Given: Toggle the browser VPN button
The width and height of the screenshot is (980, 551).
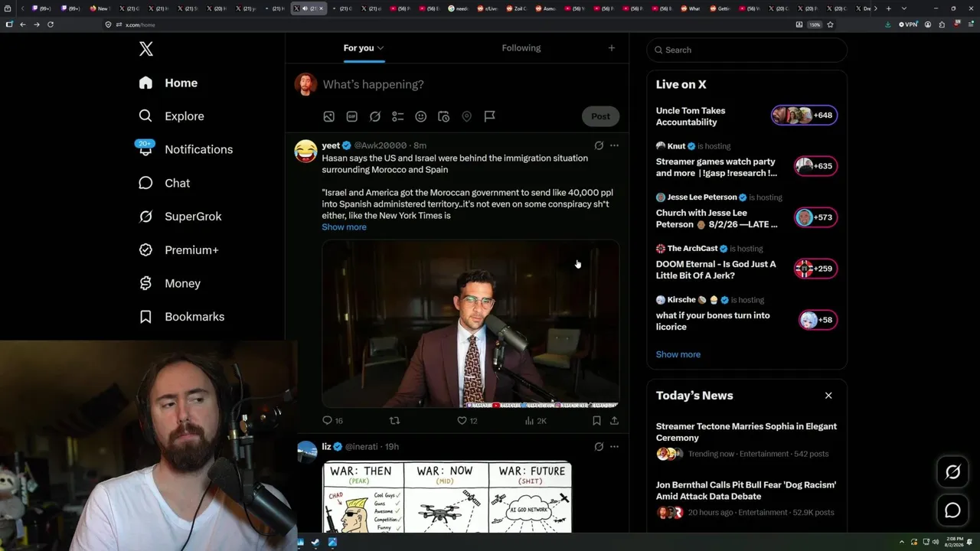Looking at the screenshot, I should point(908,24).
